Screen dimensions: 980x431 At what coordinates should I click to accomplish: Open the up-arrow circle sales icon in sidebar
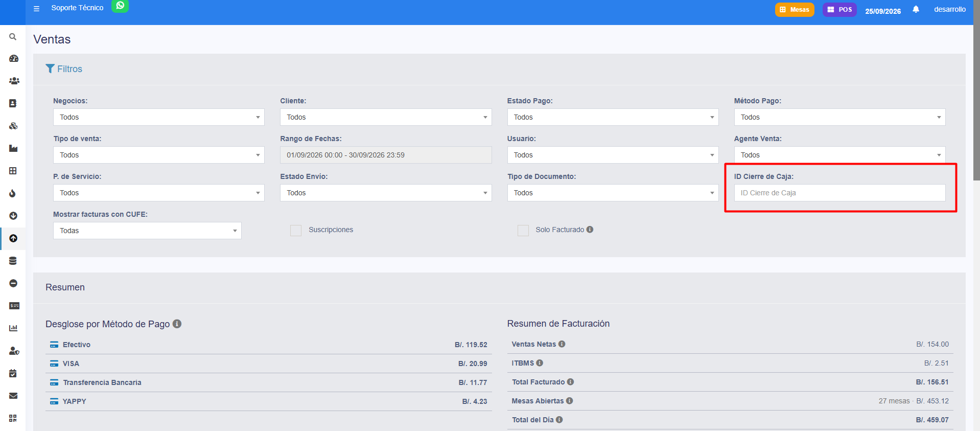click(13, 238)
